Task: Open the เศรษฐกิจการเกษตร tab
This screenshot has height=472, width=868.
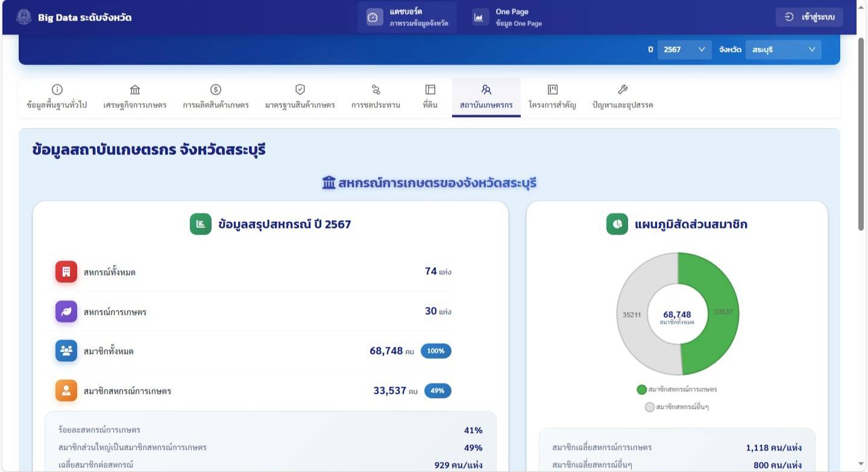Action: [135, 97]
